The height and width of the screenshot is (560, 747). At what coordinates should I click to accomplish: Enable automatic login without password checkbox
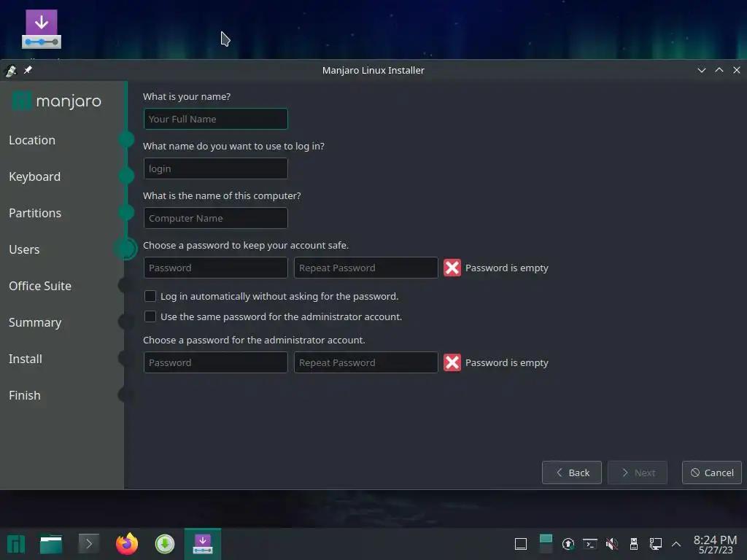(x=150, y=296)
